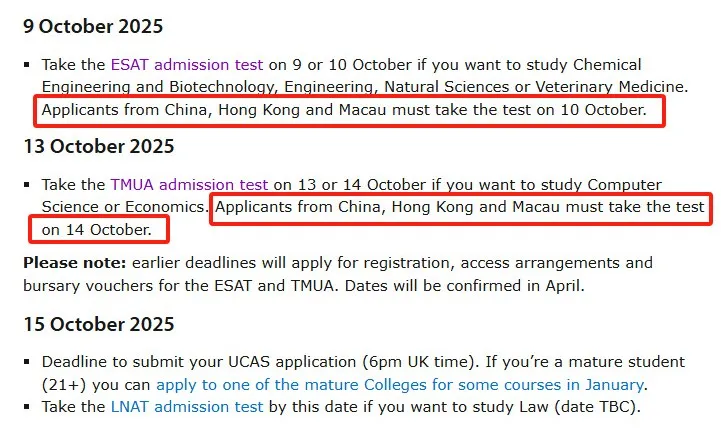
Task: Click the highlighted '10 October' requirement sentence
Action: pos(344,110)
